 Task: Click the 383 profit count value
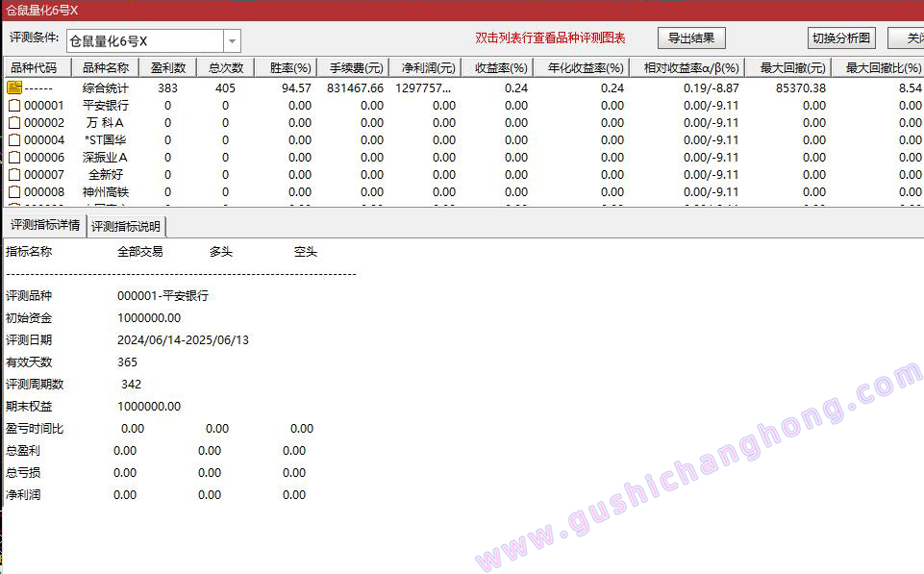(168, 87)
